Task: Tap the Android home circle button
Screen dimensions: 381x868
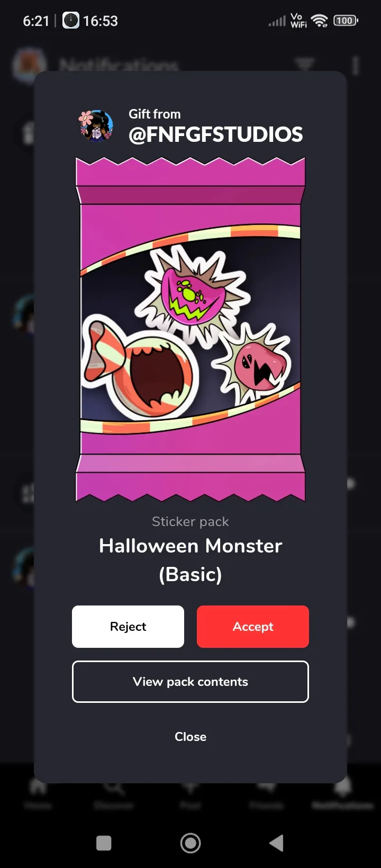Action: tap(190, 843)
